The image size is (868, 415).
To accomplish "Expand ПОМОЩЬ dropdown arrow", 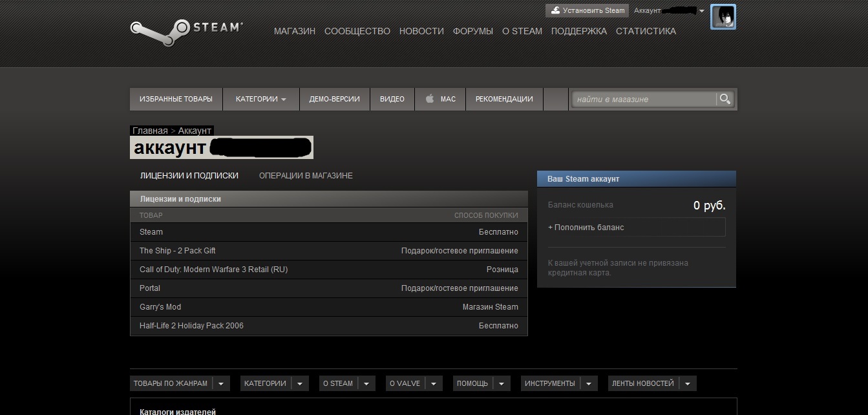I will [x=502, y=383].
